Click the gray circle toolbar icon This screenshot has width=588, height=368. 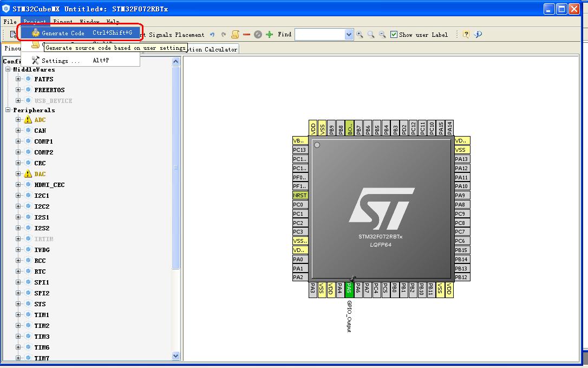(258, 35)
